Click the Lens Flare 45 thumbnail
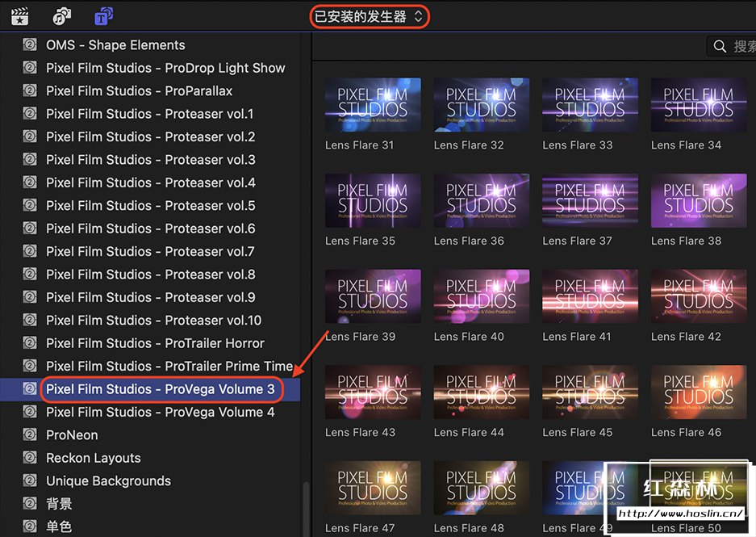756x537 pixels. tap(590, 392)
